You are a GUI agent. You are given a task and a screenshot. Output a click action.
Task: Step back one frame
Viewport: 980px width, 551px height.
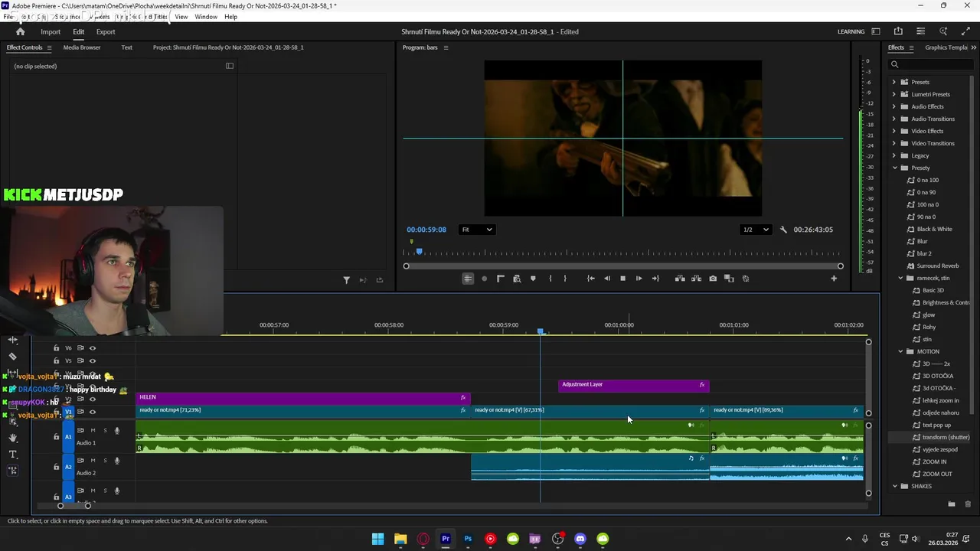[606, 279]
